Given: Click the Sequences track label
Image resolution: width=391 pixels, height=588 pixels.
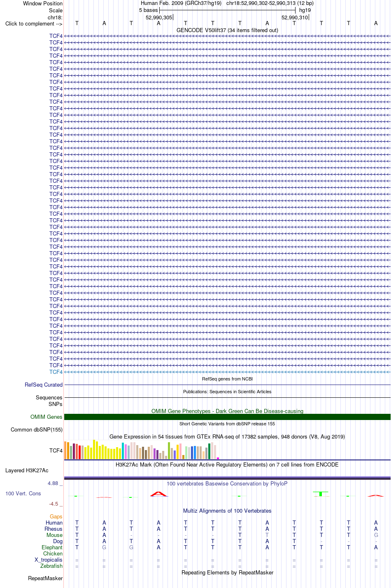Looking at the screenshot, I should [x=49, y=397].
